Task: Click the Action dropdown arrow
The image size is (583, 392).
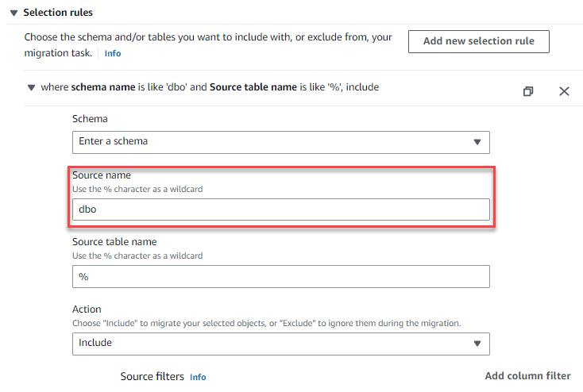Action: 477,344
